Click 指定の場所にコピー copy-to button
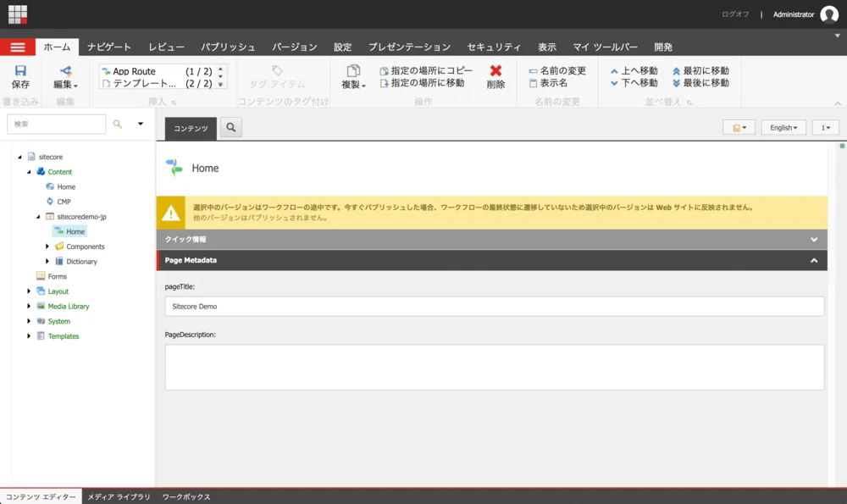Viewport: 847px width, 504px height. point(426,71)
